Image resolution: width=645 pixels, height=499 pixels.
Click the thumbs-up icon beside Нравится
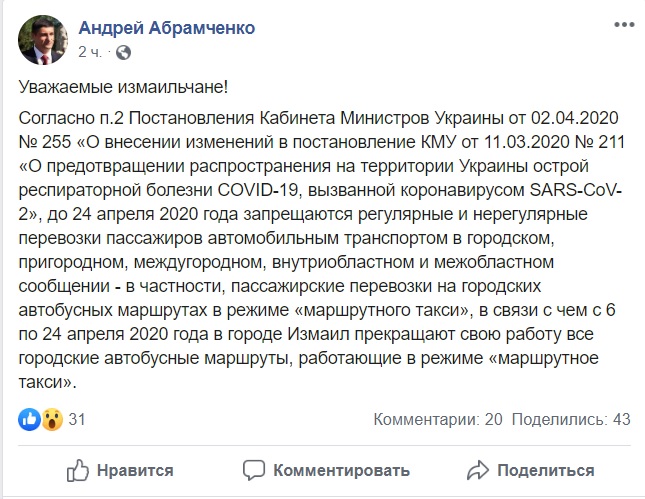79,470
